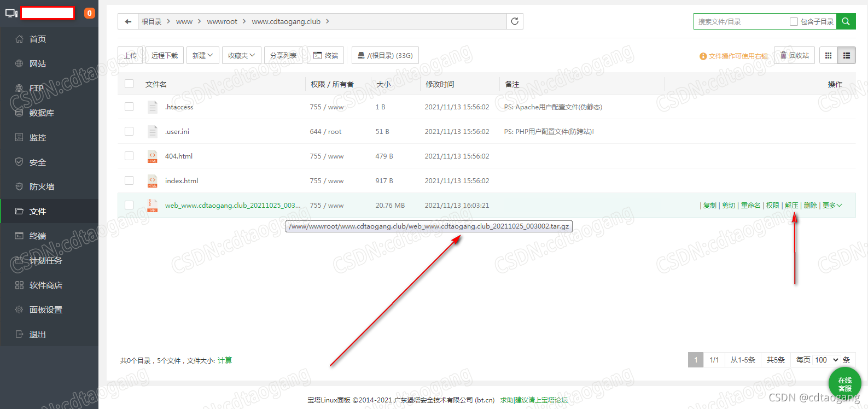
Task: Switch to grid icon view
Action: [828, 55]
